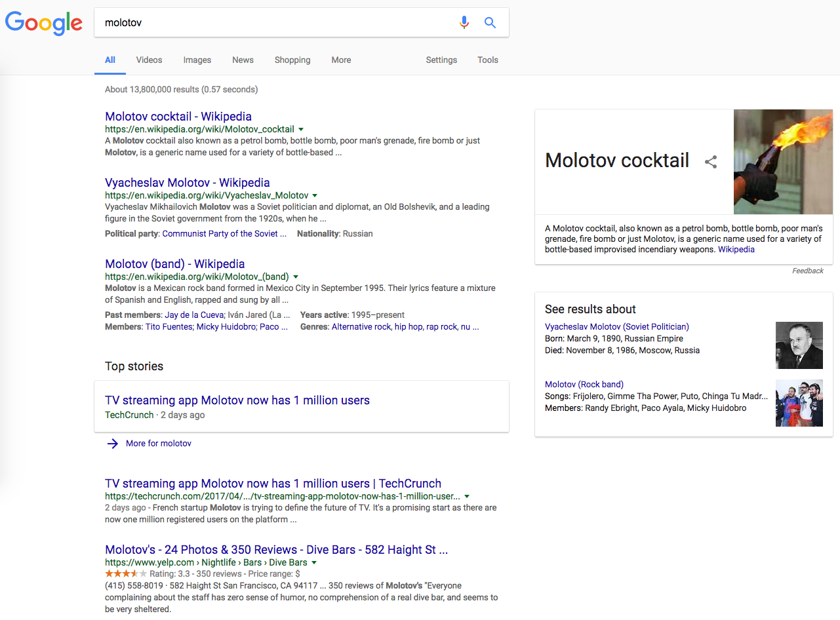Open the Molotov cocktail Wikipedia result

(178, 116)
